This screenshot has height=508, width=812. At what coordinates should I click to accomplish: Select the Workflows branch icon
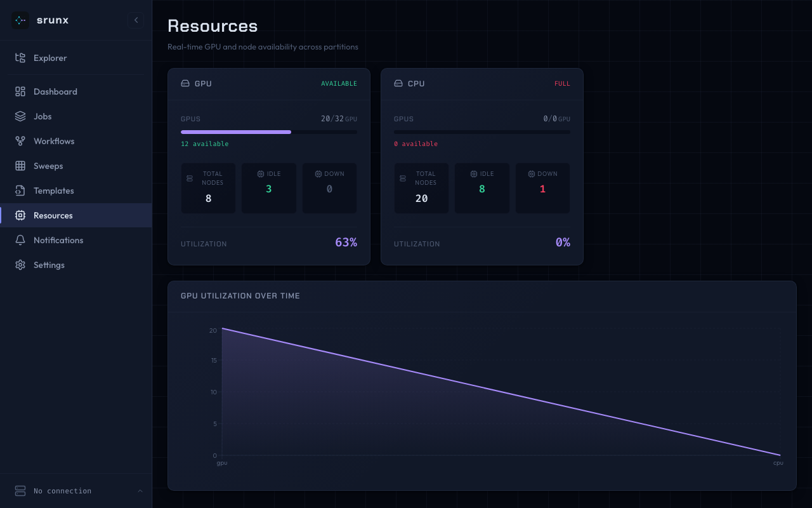coord(20,141)
